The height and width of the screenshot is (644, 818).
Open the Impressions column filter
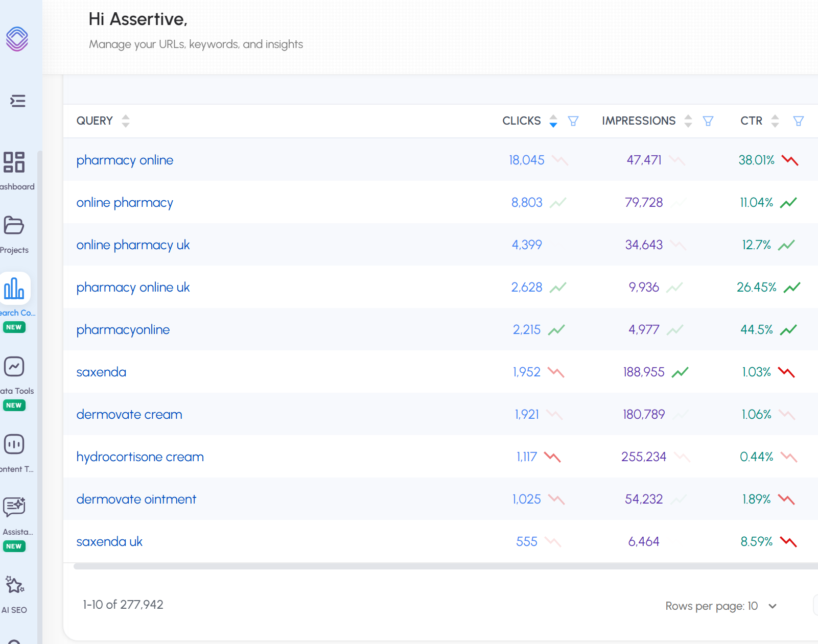708,121
